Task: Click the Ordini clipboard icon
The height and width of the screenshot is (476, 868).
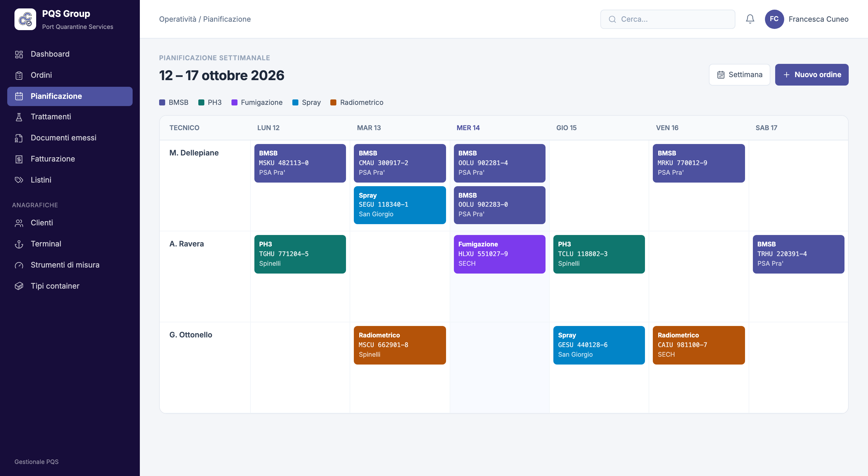Action: coord(19,75)
